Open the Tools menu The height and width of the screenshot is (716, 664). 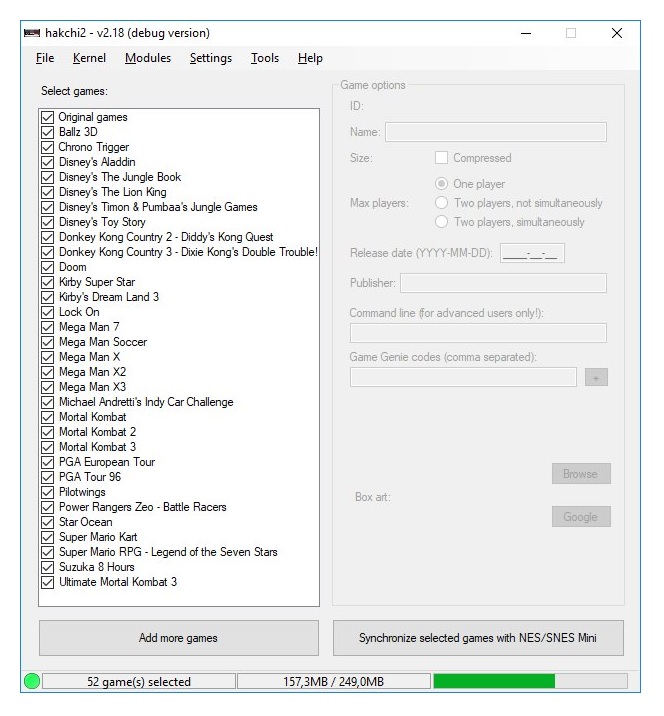click(264, 58)
